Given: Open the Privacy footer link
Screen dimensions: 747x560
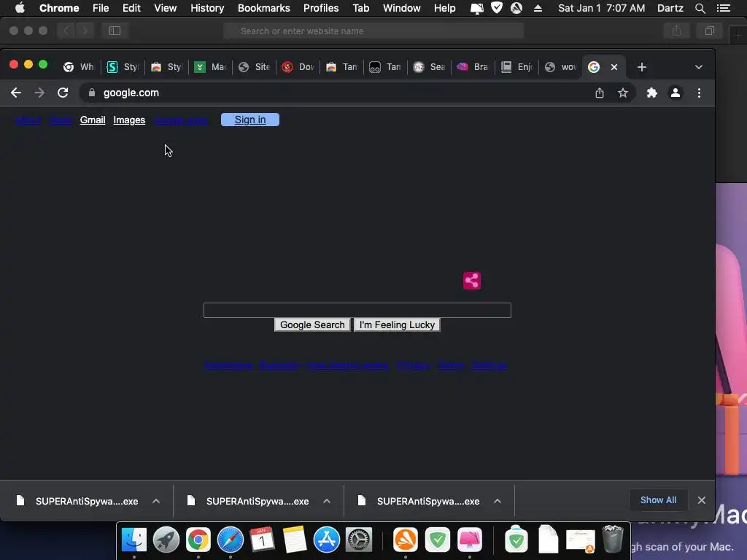Looking at the screenshot, I should [413, 365].
